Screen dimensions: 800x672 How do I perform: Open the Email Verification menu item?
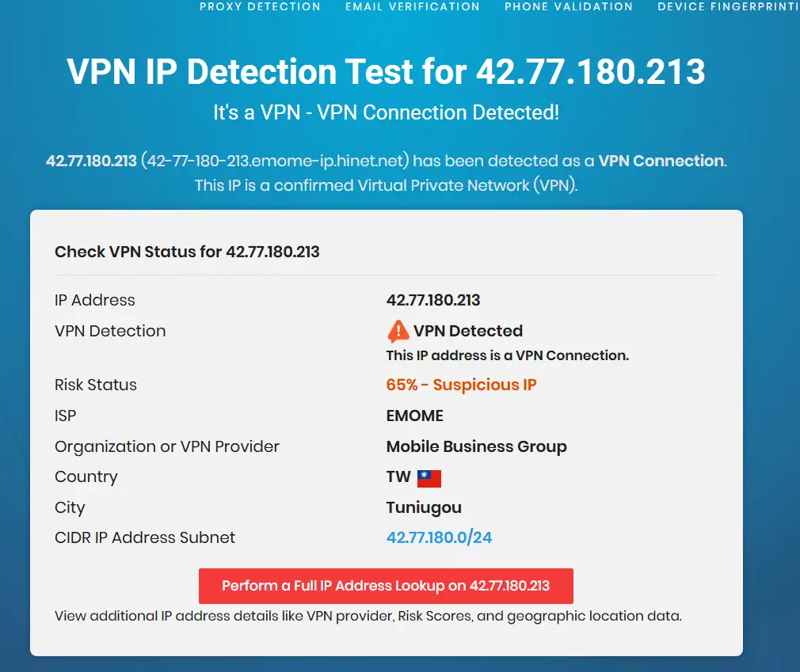tap(412, 6)
